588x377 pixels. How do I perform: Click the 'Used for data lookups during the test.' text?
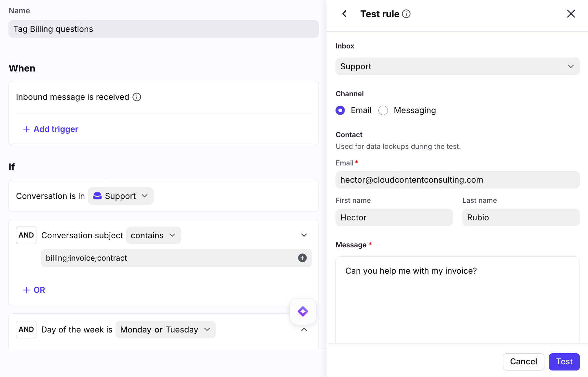tap(398, 147)
